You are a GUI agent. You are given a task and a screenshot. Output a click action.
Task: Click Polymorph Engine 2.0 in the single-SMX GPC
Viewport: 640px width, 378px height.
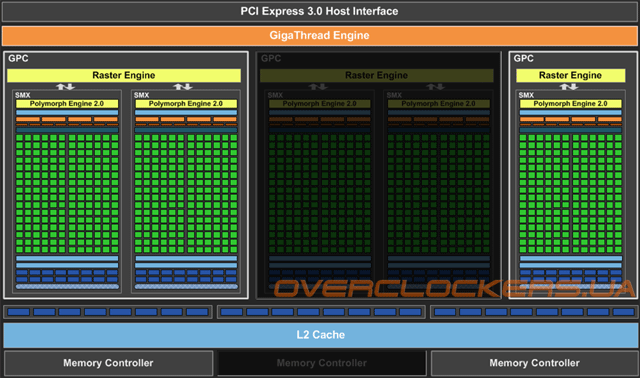click(570, 104)
